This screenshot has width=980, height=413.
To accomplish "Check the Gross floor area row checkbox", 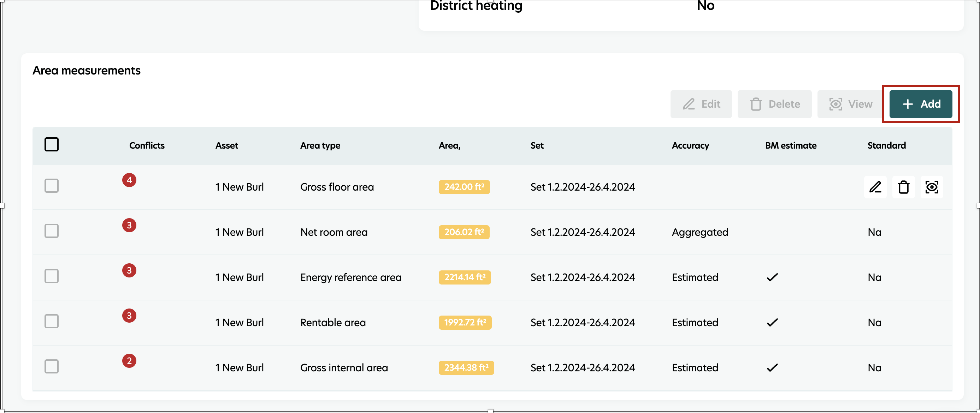I will coord(51,186).
